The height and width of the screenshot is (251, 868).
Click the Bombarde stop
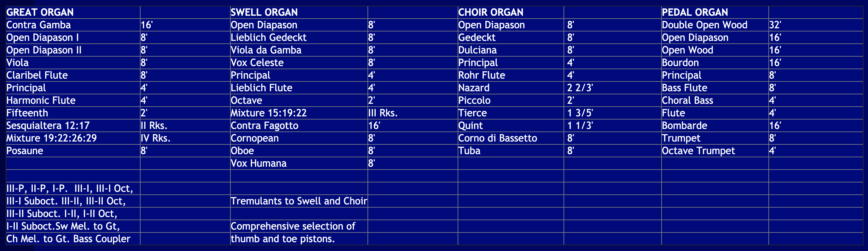tap(684, 125)
